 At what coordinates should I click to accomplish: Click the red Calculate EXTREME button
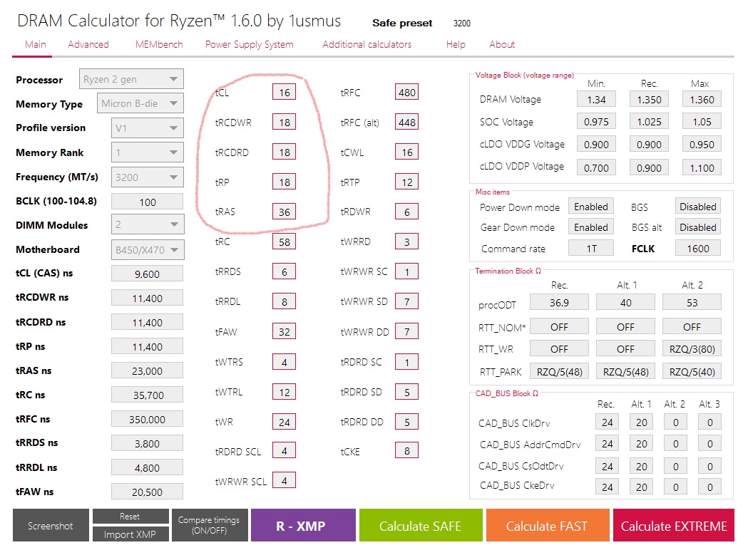674,525
